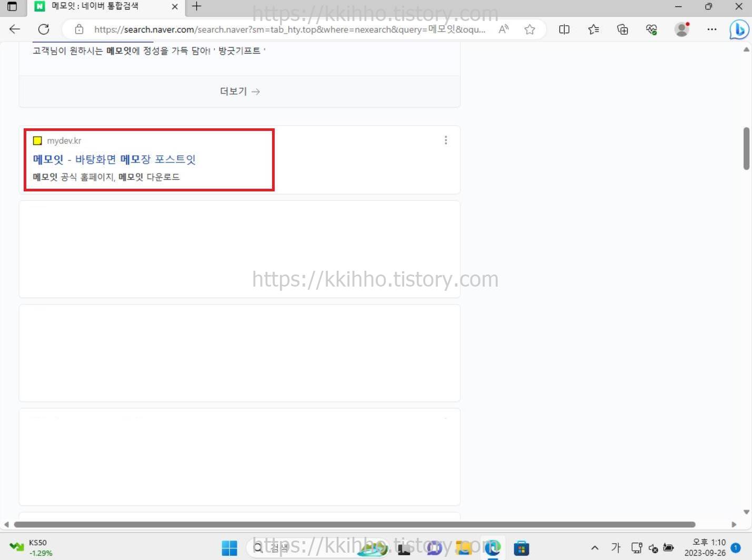Click the mydev.kr site link
This screenshot has height=560, width=752.
point(64,140)
